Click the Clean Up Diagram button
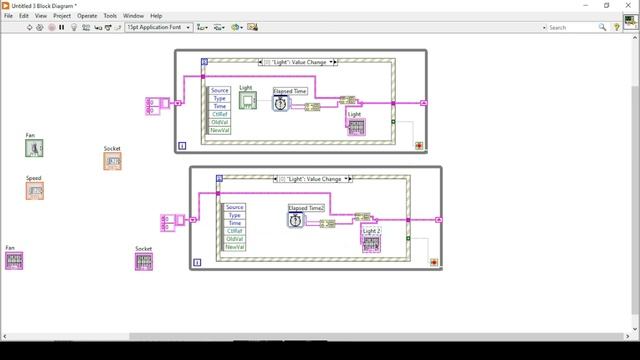The width and height of the screenshot is (640, 360). [x=253, y=27]
